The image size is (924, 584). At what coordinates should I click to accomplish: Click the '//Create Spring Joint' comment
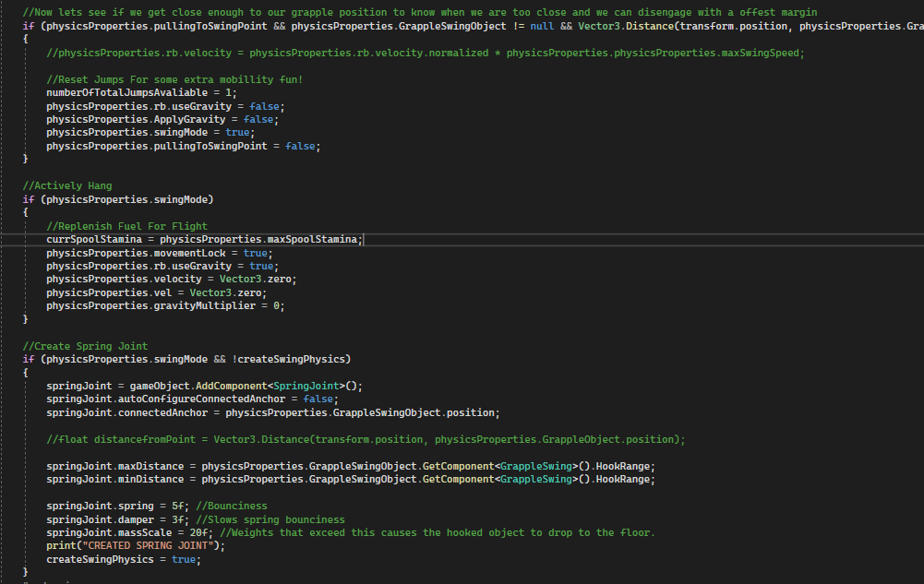click(x=85, y=346)
